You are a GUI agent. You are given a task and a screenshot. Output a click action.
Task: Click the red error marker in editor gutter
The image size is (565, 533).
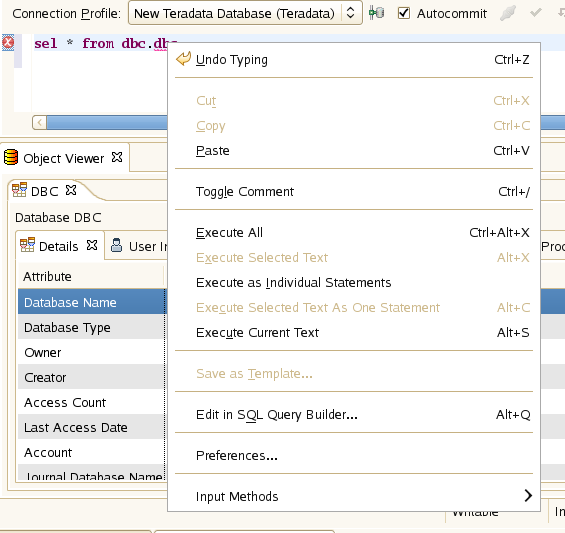(8, 43)
